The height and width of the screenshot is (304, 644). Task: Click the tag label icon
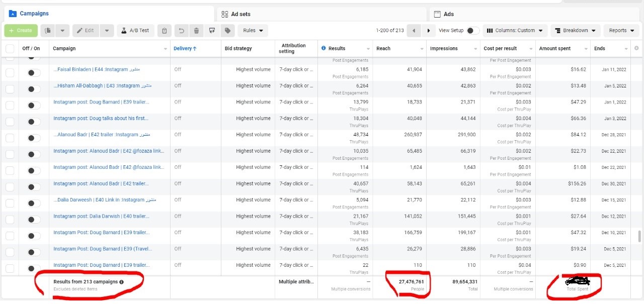[x=228, y=31]
